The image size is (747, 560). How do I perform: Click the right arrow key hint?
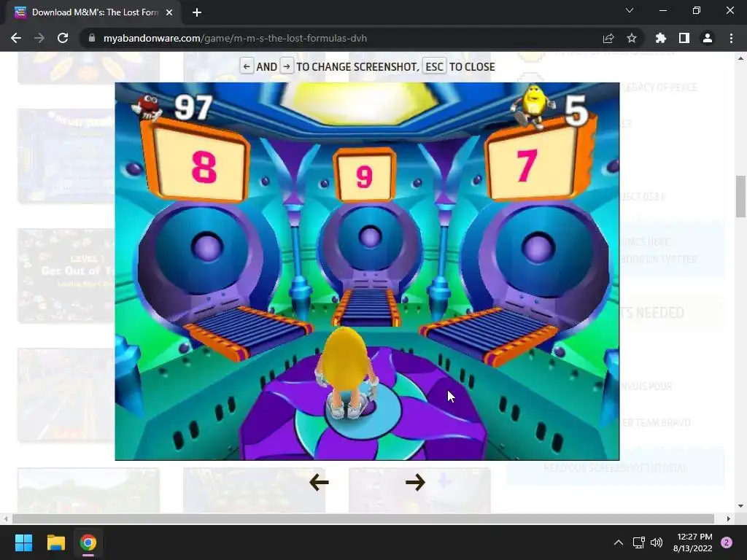coord(286,66)
